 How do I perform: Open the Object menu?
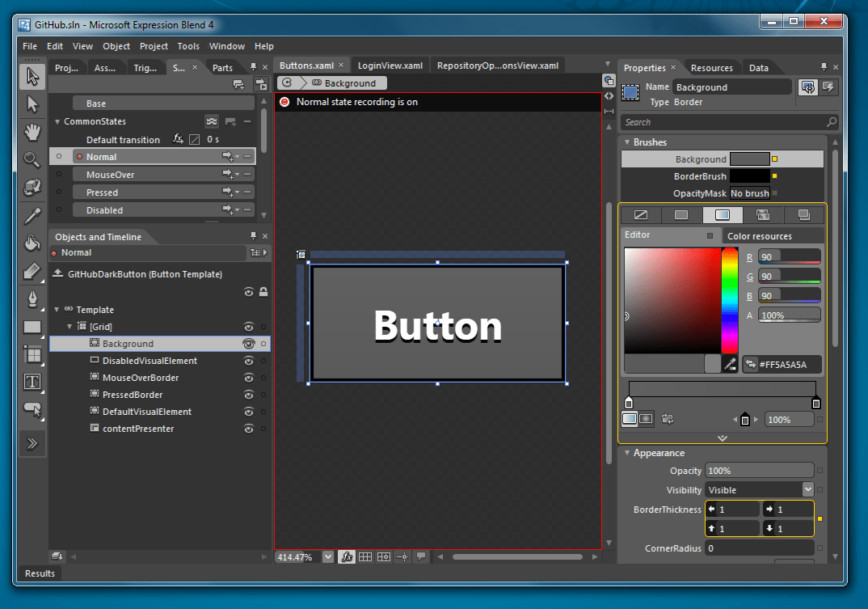[x=116, y=46]
